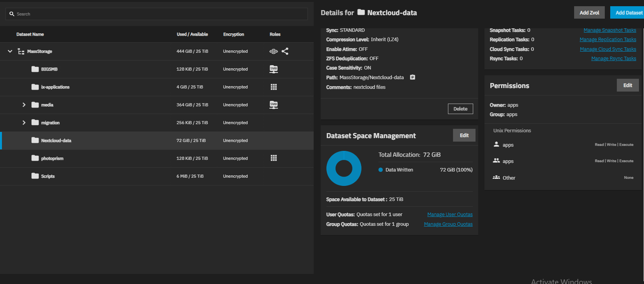Viewport: 644px width, 284px height.
Task: Expand the migration dataset
Action: click(x=24, y=123)
